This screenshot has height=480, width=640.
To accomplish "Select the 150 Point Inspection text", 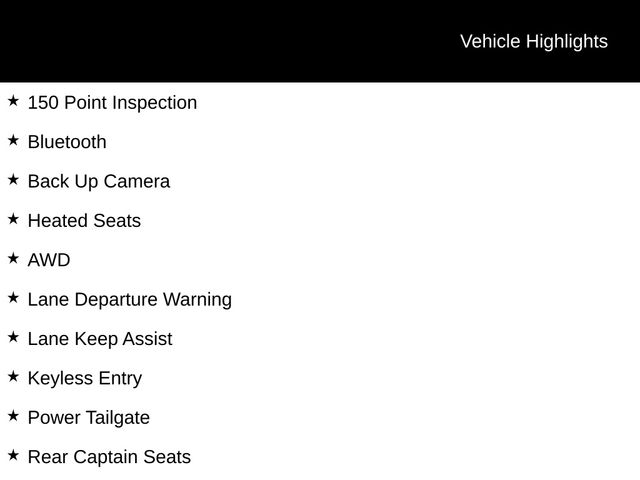I will tap(112, 102).
